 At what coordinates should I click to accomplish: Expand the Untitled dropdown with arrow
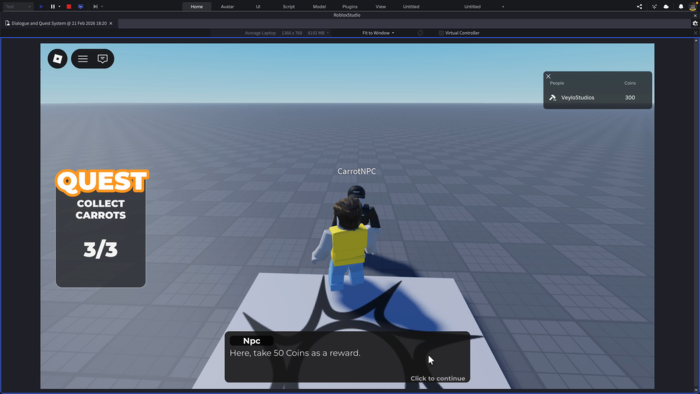pyautogui.click(x=503, y=7)
